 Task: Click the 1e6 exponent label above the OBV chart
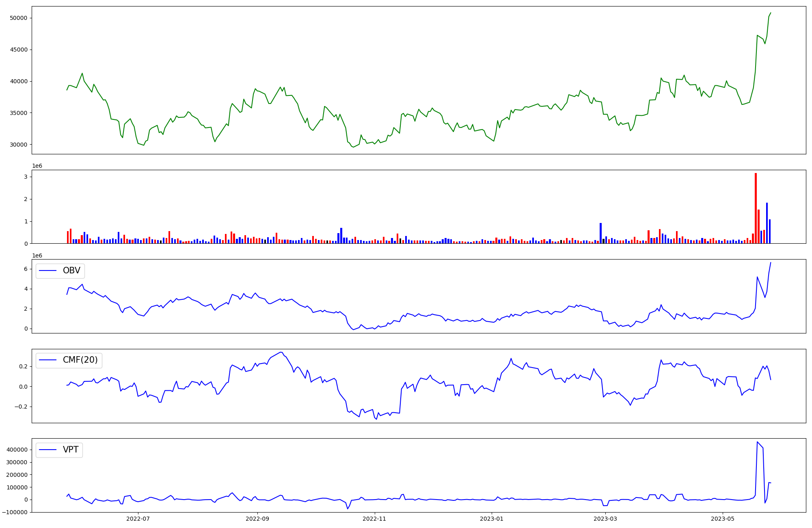[x=37, y=255]
